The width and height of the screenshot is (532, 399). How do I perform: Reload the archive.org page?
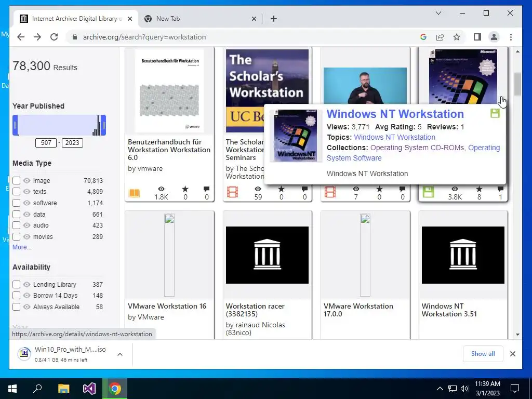(x=54, y=37)
